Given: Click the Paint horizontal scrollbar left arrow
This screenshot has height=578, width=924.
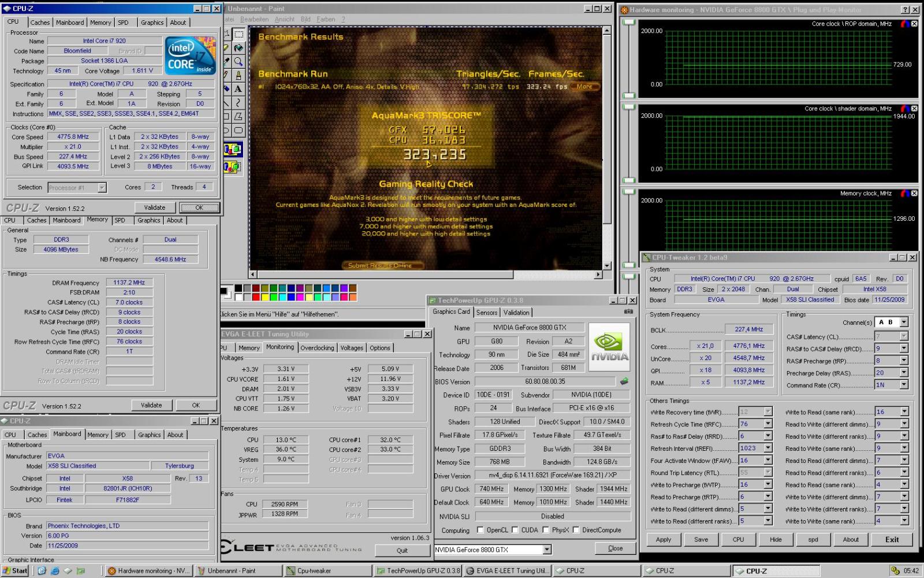Looking at the screenshot, I should click(253, 275).
